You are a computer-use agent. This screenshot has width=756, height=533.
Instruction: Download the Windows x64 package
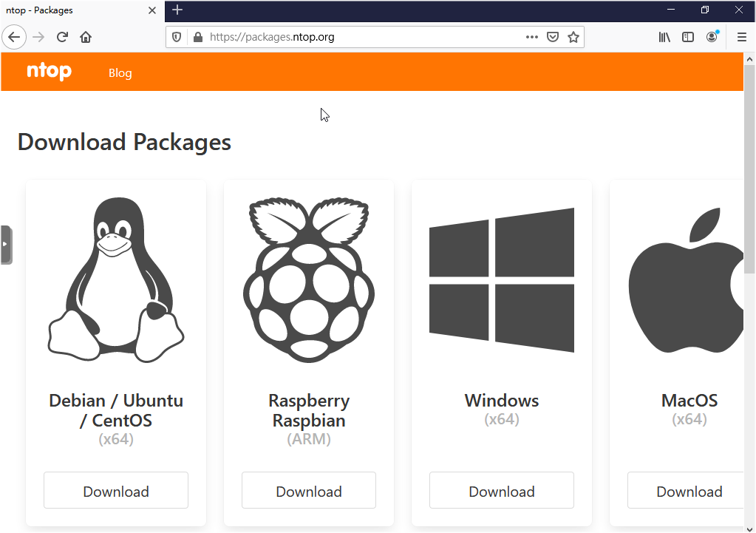pyautogui.click(x=502, y=491)
